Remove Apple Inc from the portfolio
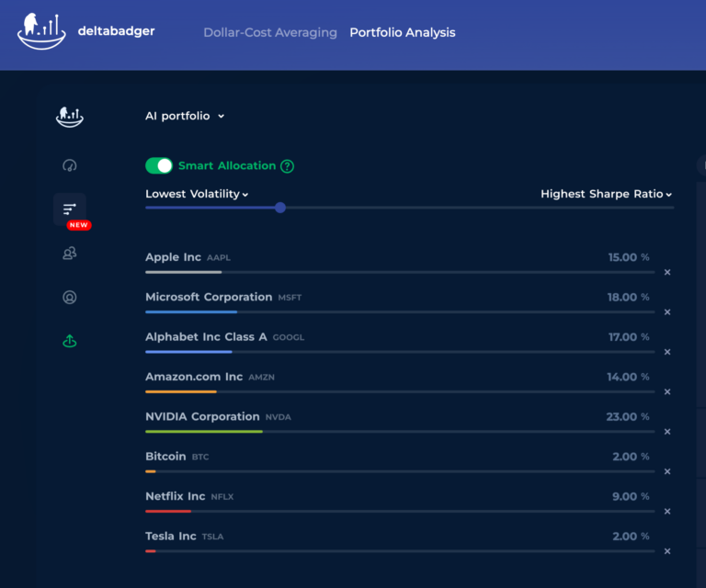 667,272
